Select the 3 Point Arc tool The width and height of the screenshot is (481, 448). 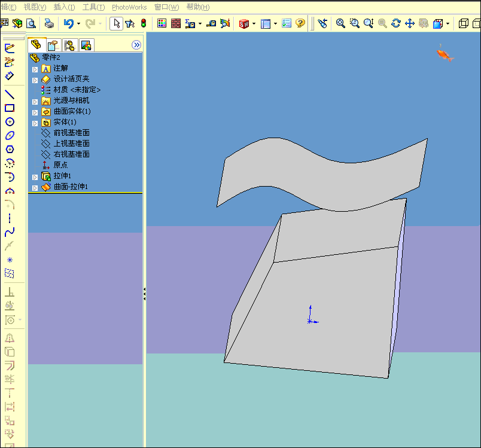click(x=10, y=191)
